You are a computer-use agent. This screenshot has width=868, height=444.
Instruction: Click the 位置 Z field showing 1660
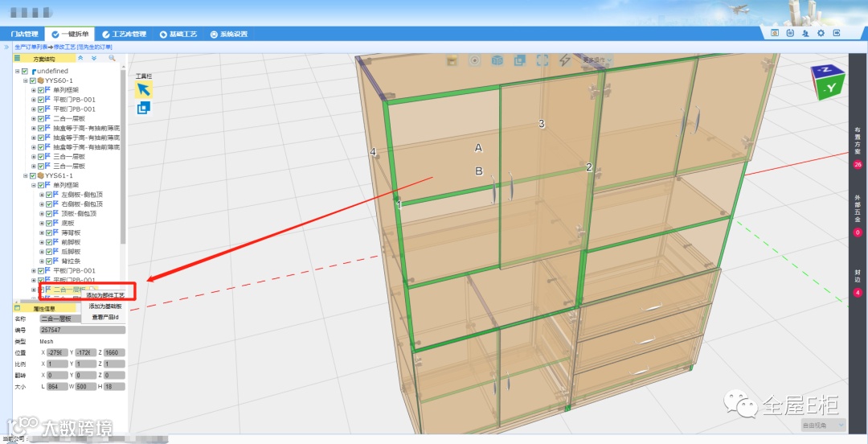[114, 352]
